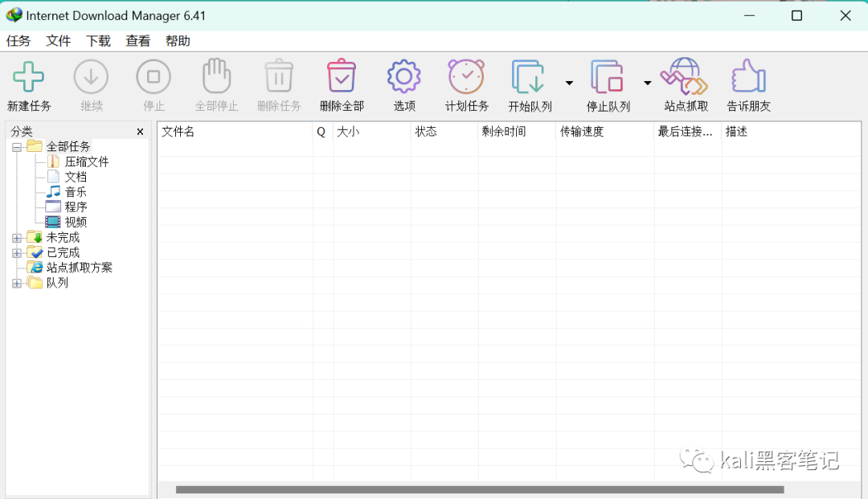
Task: Click the 删除任务 trash icon
Action: point(278,76)
